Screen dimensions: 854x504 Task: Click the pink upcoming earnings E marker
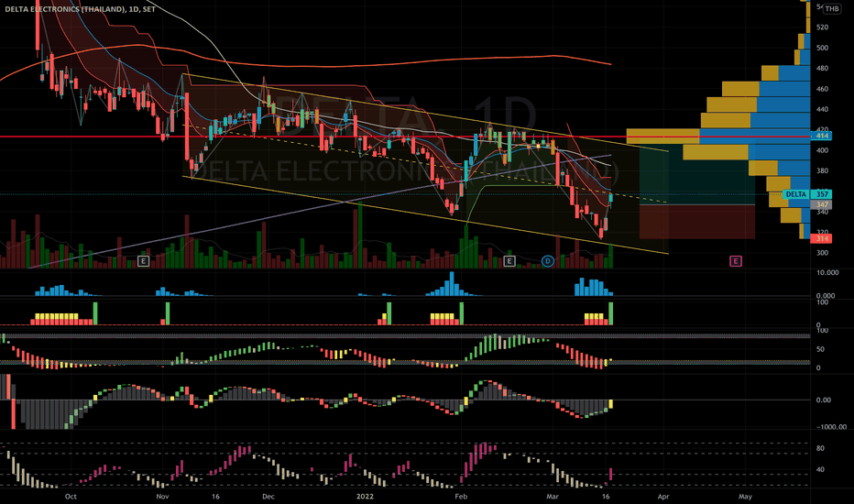(735, 261)
